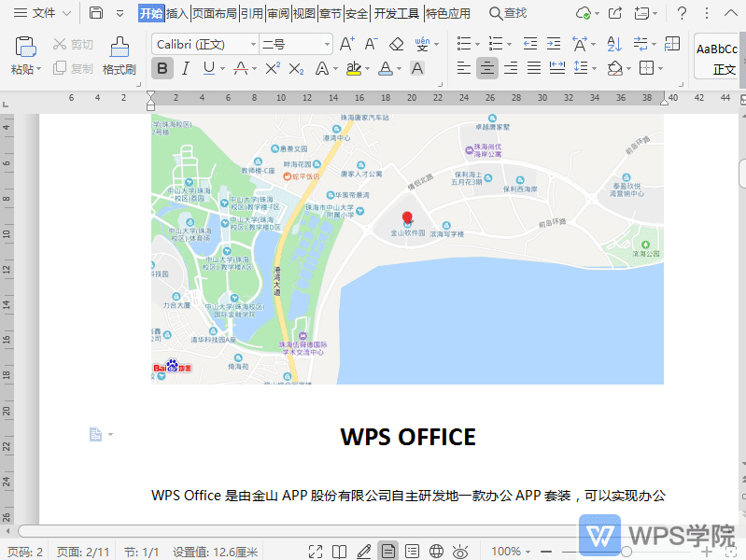The width and height of the screenshot is (746, 560).
Task: Open the borders dropdown arrow
Action: 661,69
